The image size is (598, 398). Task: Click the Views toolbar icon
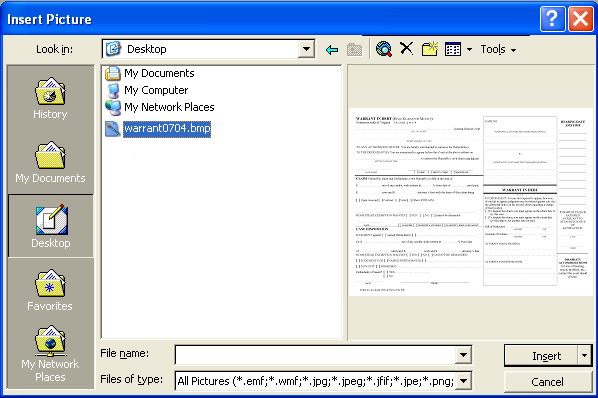(453, 49)
